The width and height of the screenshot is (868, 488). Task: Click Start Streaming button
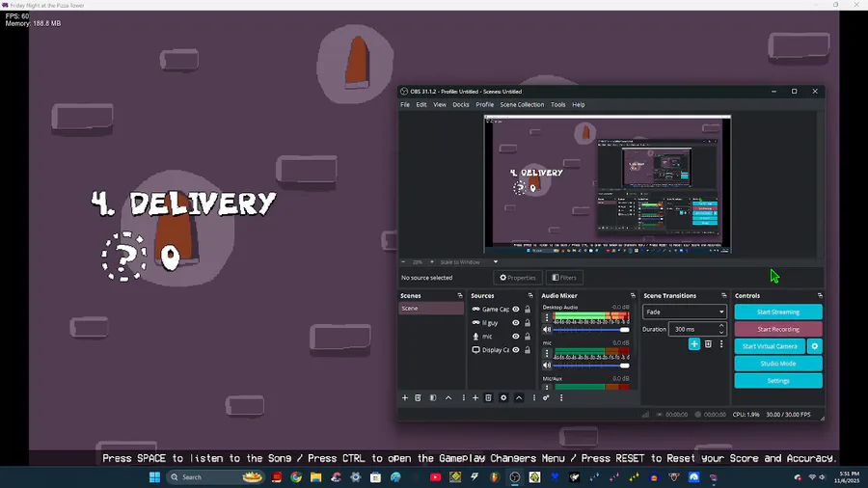pos(777,312)
